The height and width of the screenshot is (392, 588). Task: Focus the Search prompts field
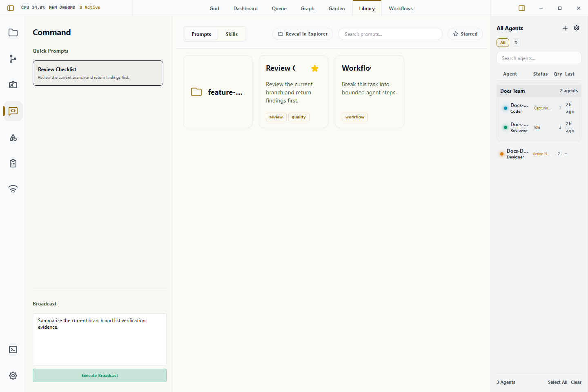click(x=390, y=34)
